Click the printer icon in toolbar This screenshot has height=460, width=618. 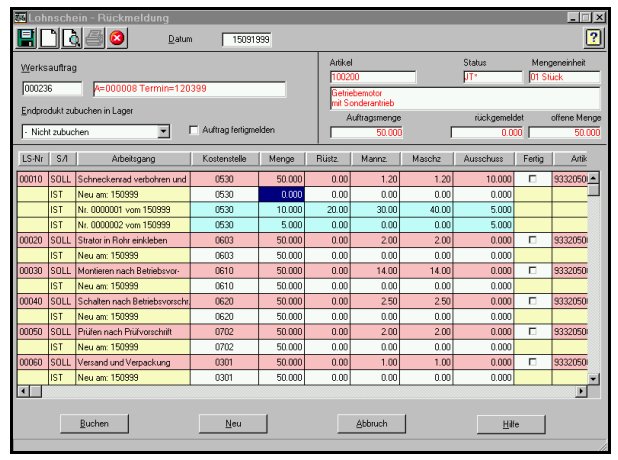pyautogui.click(x=94, y=39)
